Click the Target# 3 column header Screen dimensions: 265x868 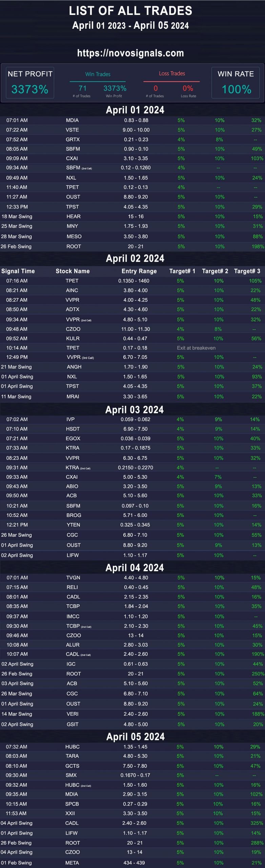coord(247,271)
